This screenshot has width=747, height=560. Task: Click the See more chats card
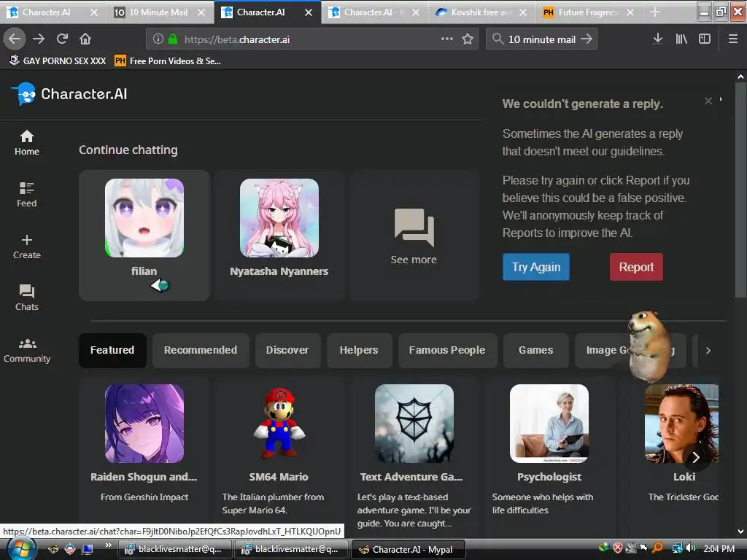[x=414, y=236]
